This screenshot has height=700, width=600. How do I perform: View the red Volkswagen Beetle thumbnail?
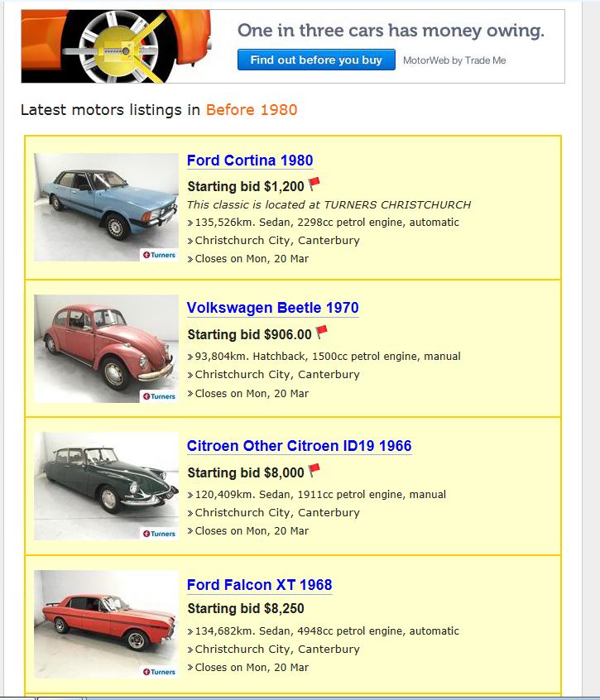tap(106, 348)
